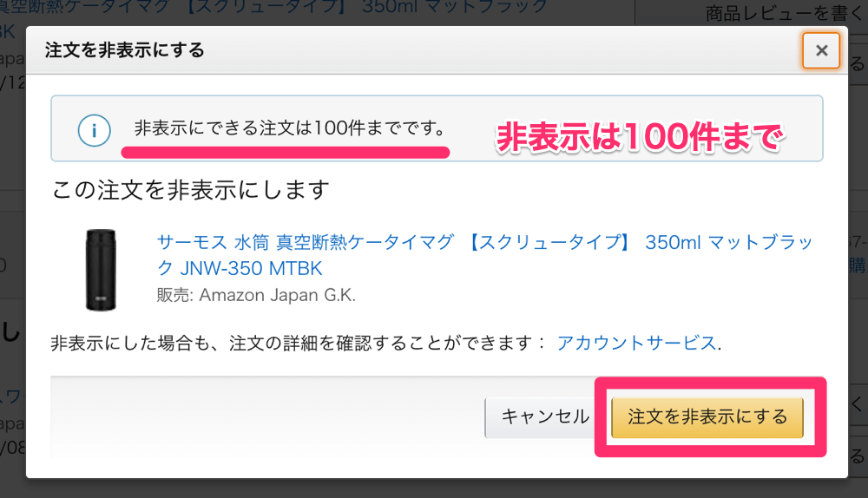Viewport: 868px width, 498px height.
Task: Click the 販売: Amazon Japan G.K. seller text
Action: (x=256, y=295)
